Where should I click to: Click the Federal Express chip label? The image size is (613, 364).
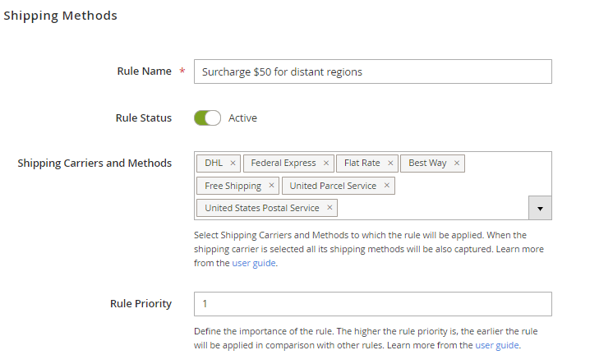tap(283, 163)
